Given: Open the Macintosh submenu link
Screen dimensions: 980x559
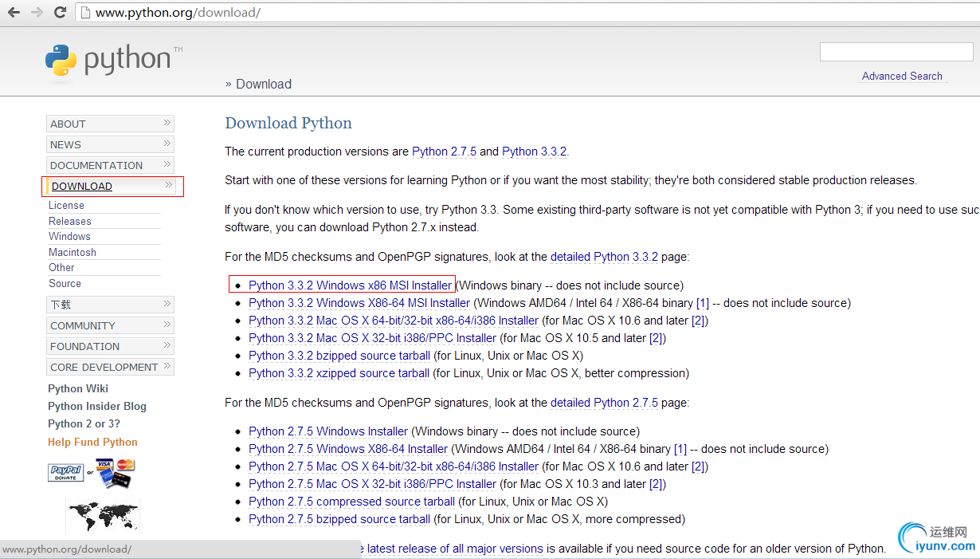Looking at the screenshot, I should coord(73,252).
